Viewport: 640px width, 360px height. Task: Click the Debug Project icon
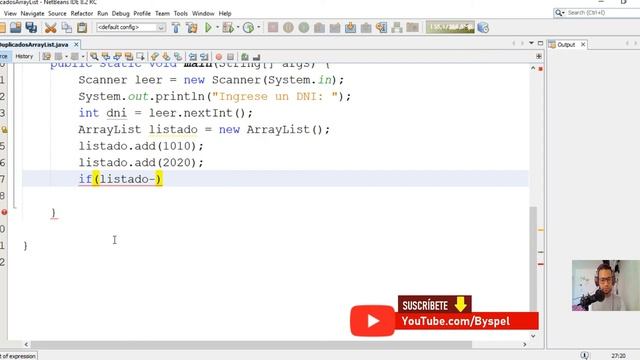click(x=228, y=27)
